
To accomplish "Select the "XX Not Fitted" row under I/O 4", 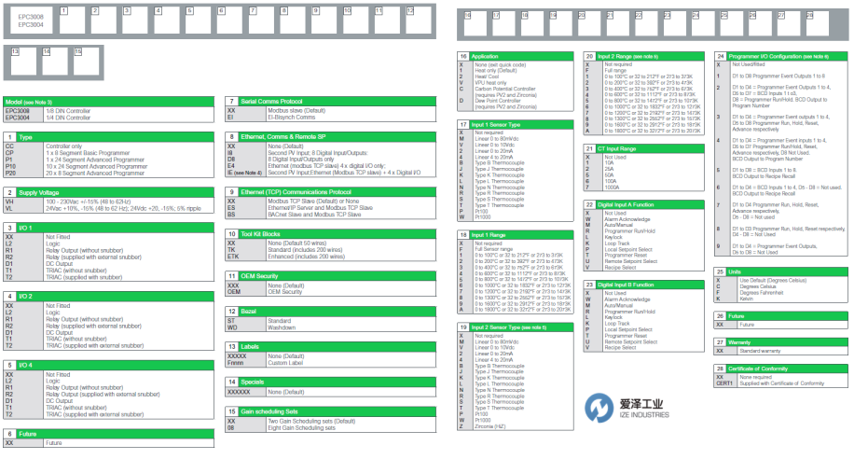I will [108, 375].
